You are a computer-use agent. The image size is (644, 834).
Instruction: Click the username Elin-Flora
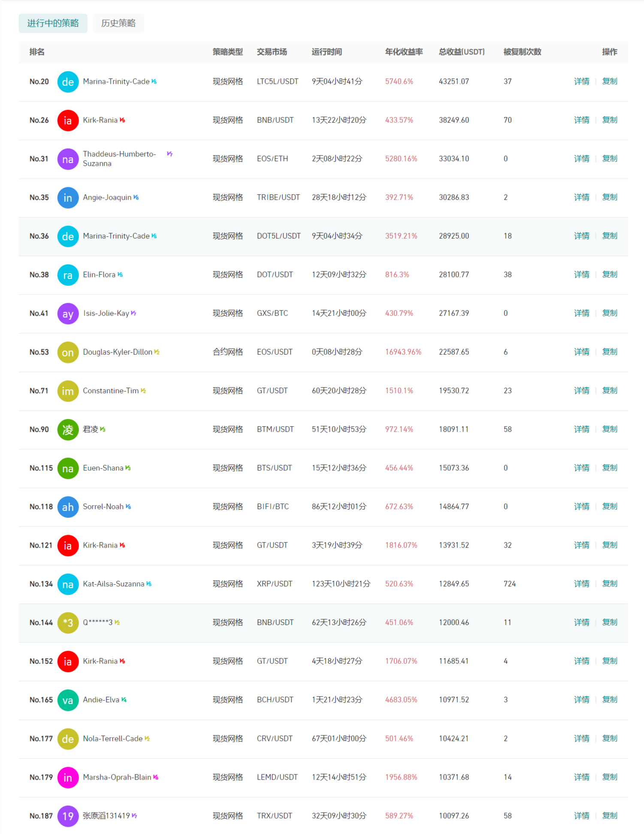click(x=99, y=275)
